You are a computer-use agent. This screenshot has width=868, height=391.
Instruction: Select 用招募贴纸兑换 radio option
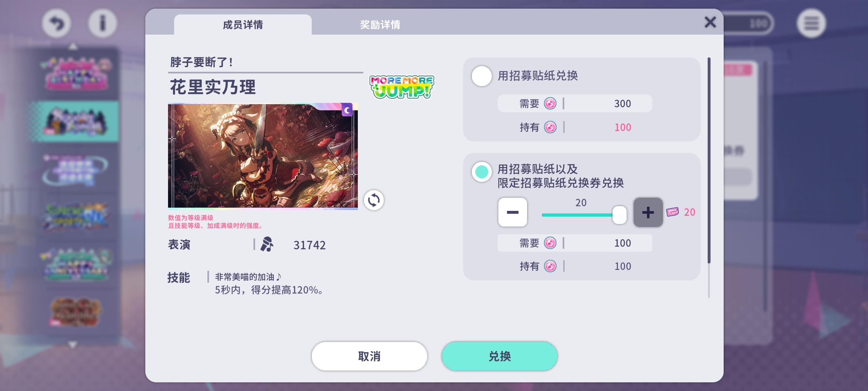coord(481,76)
